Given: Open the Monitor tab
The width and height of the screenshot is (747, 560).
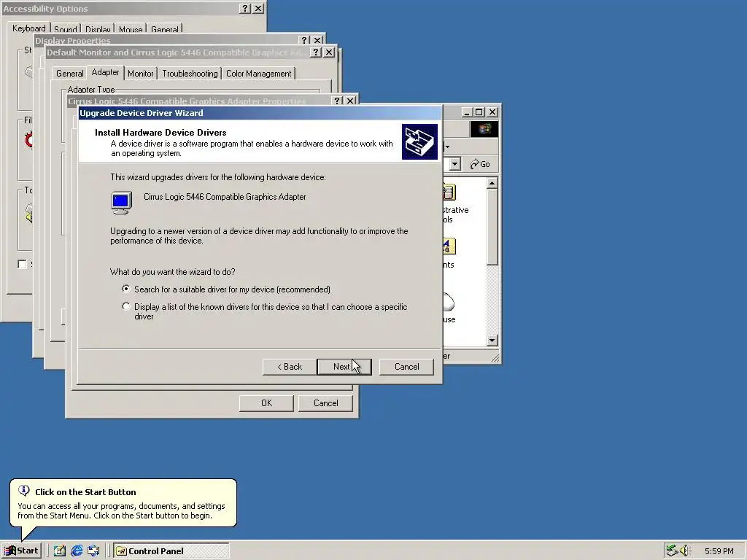Looking at the screenshot, I should tap(141, 74).
